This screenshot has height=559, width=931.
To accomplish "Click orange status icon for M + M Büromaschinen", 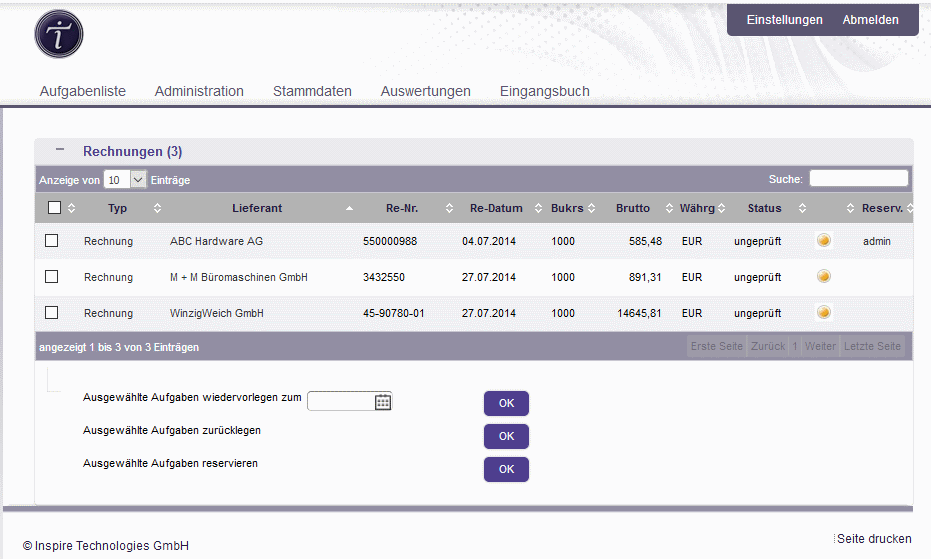I will (x=824, y=276).
